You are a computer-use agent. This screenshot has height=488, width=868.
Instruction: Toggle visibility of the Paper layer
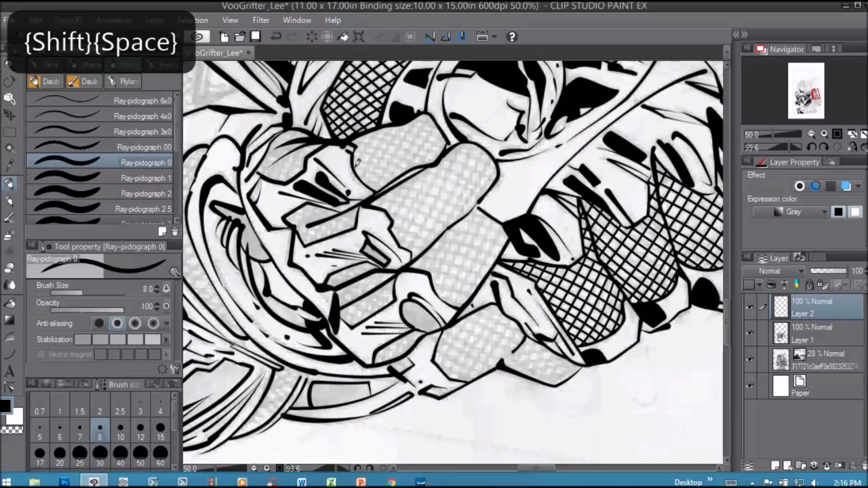pyautogui.click(x=749, y=385)
